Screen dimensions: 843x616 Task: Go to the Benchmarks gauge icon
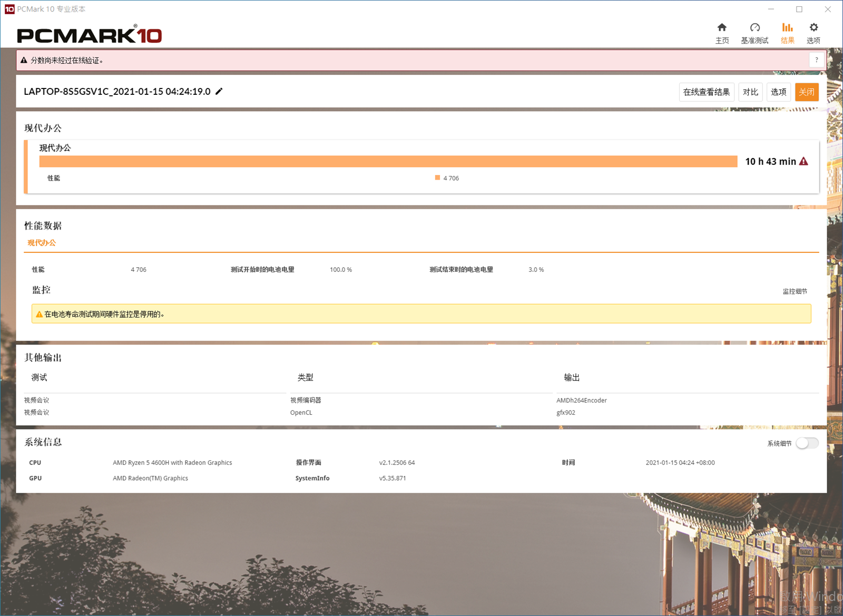click(754, 28)
